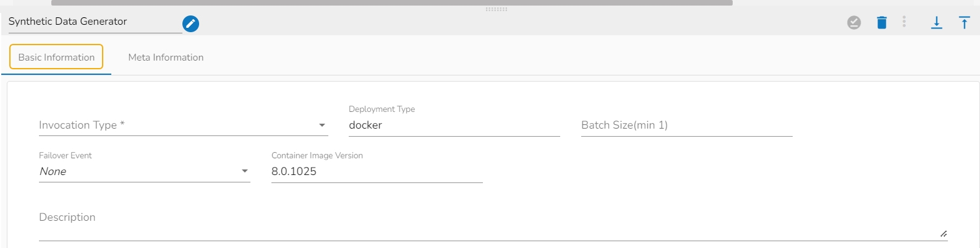Expand the Failover Event dropdown arrow
Screen dimensions: 980x248
tap(245, 171)
